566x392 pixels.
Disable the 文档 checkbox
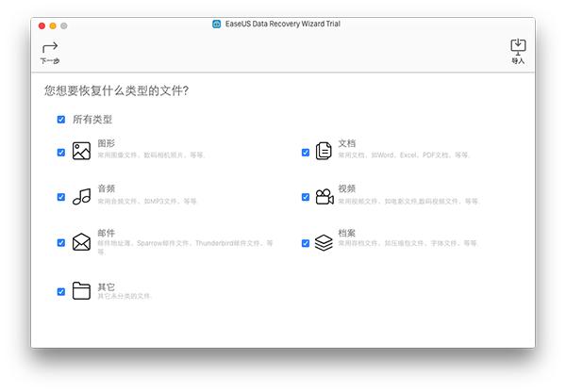305,152
